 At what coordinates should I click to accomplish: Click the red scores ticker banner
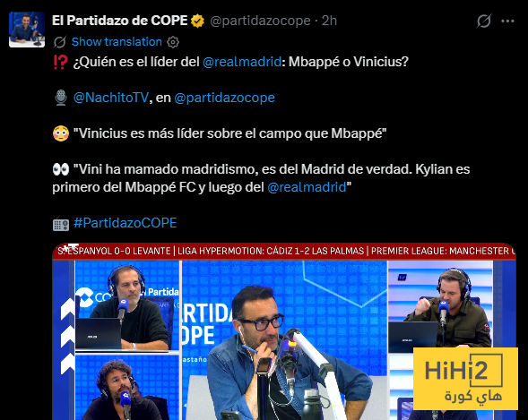284,251
